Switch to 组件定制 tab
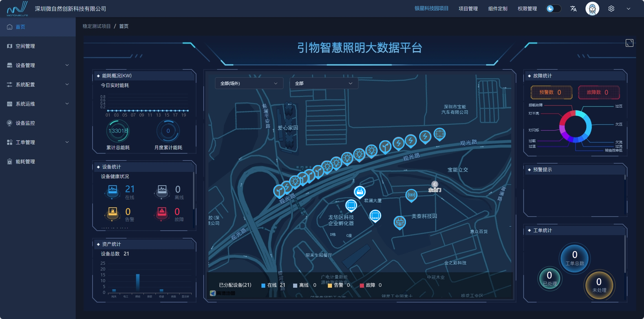Viewport: 644px width, 319px height. [498, 9]
